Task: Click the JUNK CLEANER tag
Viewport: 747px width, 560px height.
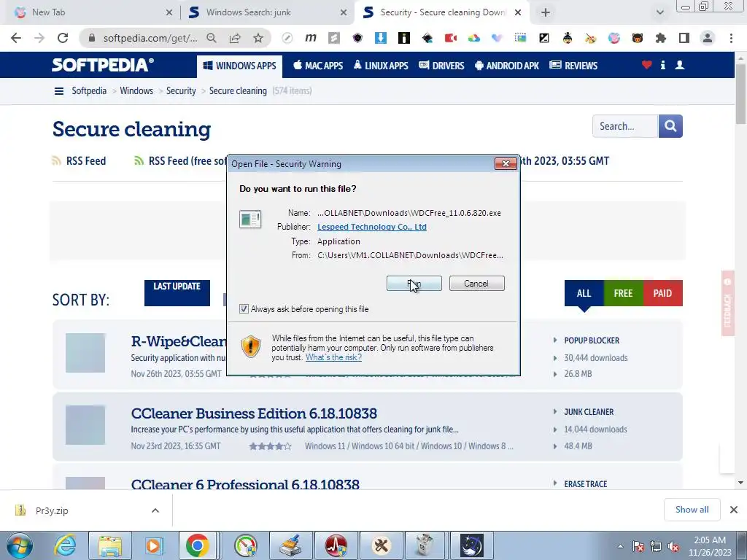Action: coord(589,412)
